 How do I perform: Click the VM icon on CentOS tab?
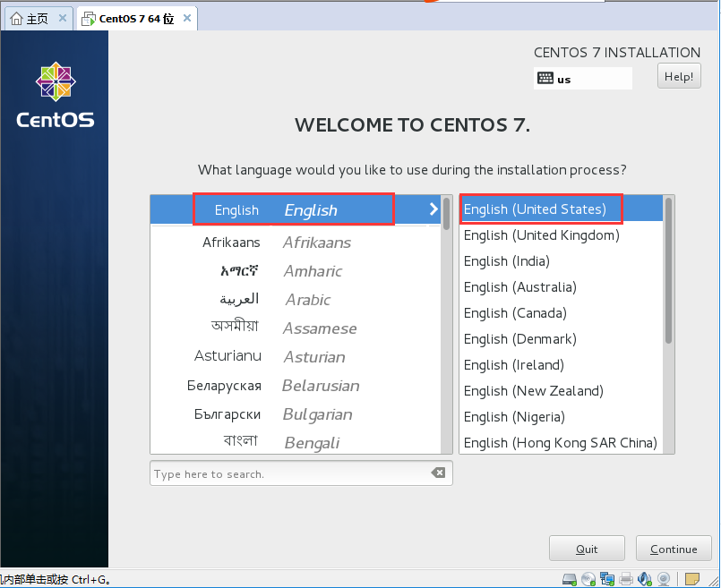[x=88, y=19]
